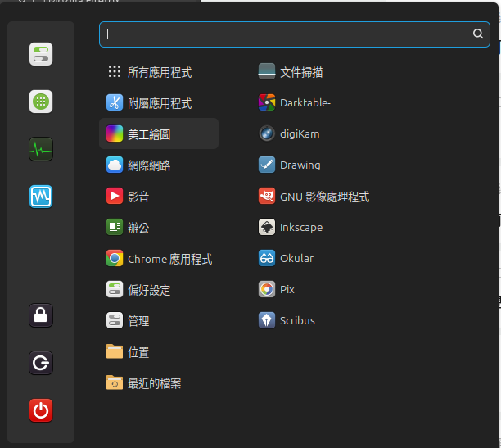Log out using the logout icon

pyautogui.click(x=41, y=363)
